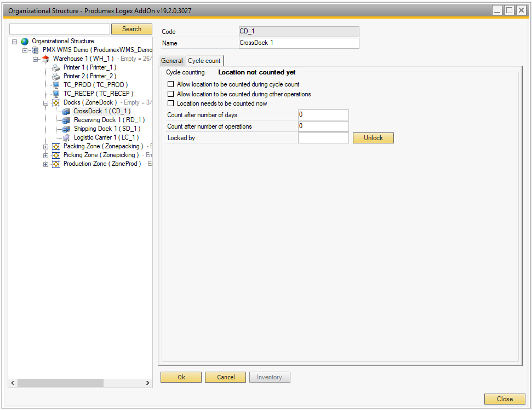
Task: Switch to the General tab
Action: point(172,61)
